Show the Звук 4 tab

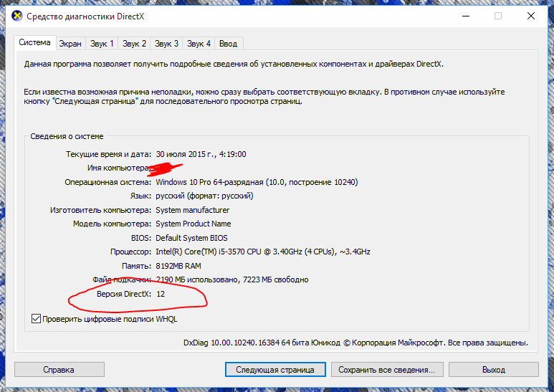(199, 44)
